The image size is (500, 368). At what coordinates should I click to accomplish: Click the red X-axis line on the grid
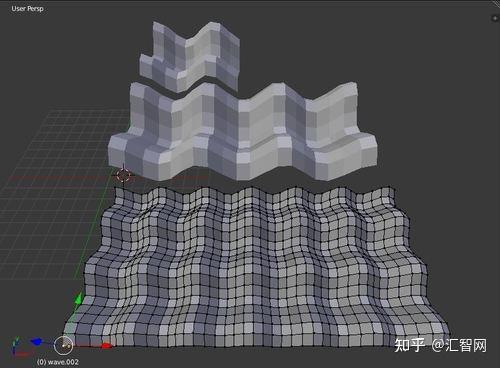click(60, 178)
